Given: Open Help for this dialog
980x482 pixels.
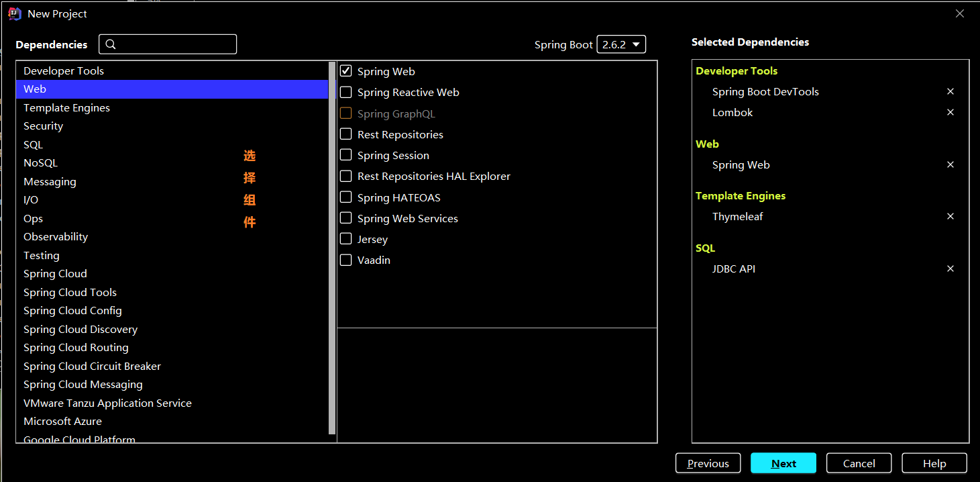Looking at the screenshot, I should point(934,463).
